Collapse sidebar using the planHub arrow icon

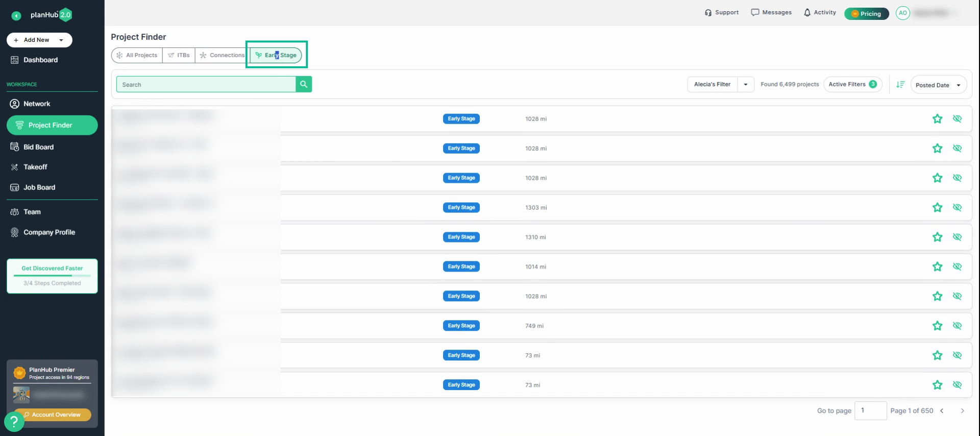coord(16,16)
